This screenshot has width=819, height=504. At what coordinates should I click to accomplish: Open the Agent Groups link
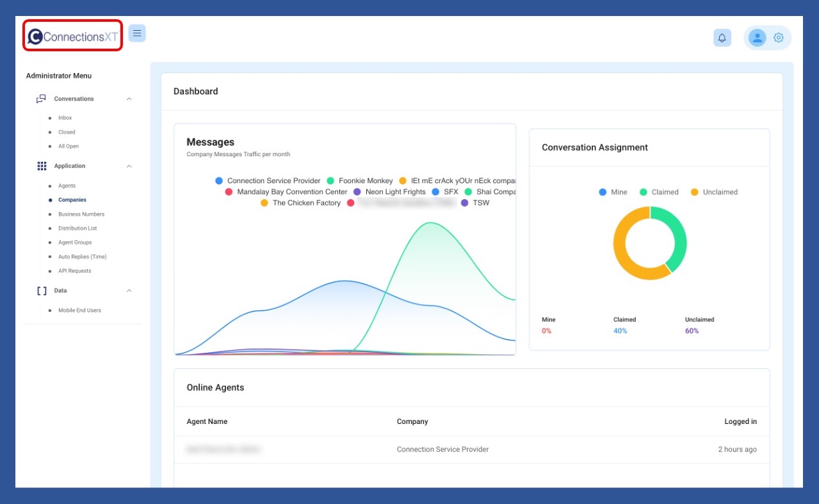coord(75,243)
